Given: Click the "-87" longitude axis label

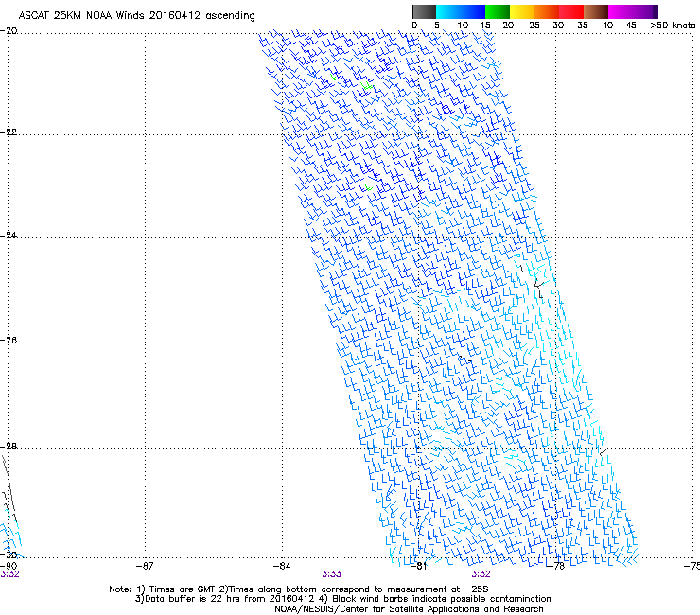Looking at the screenshot, I should point(145,566).
